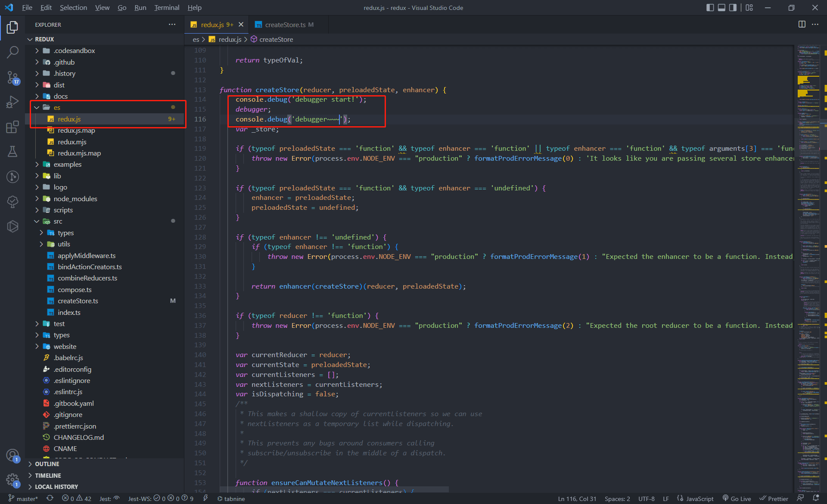Open Run and Debug view

12,102
